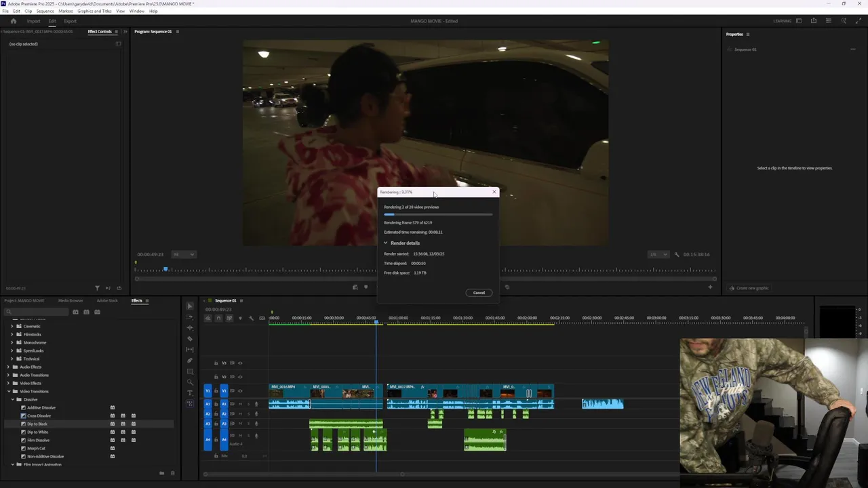Click the add marker icon in timeline
The width and height of the screenshot is (868, 488).
(x=240, y=318)
